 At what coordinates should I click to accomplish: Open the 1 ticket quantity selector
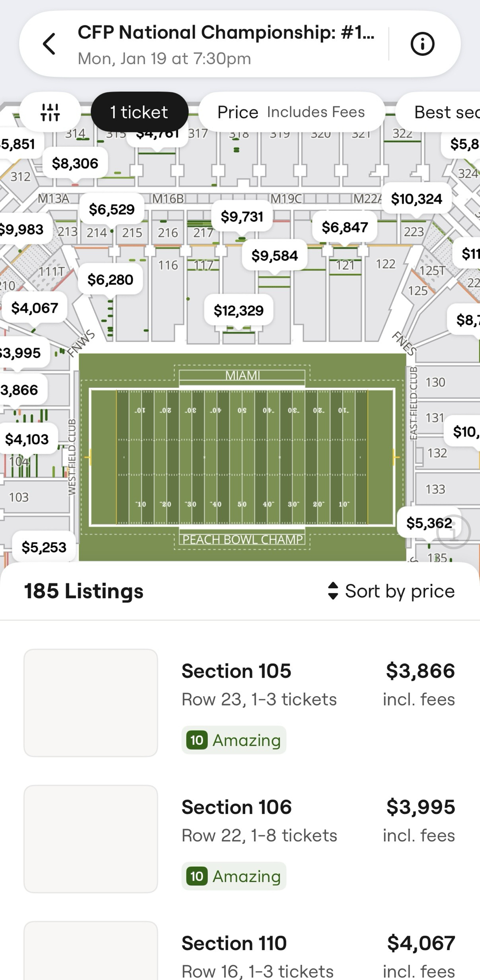pyautogui.click(x=139, y=112)
